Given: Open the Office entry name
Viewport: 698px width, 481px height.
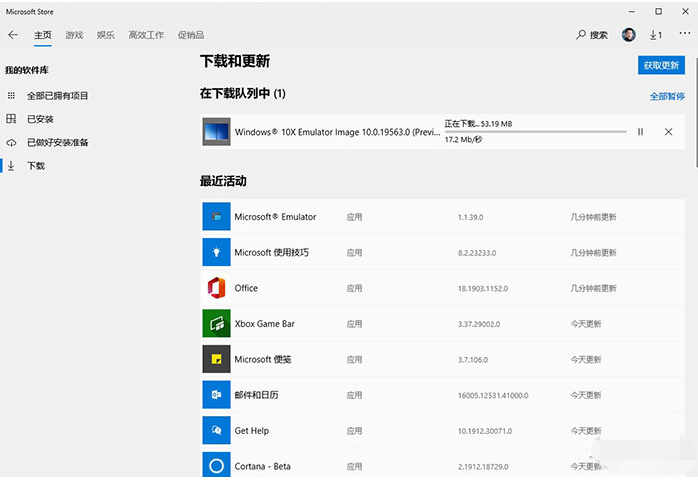Looking at the screenshot, I should (246, 288).
